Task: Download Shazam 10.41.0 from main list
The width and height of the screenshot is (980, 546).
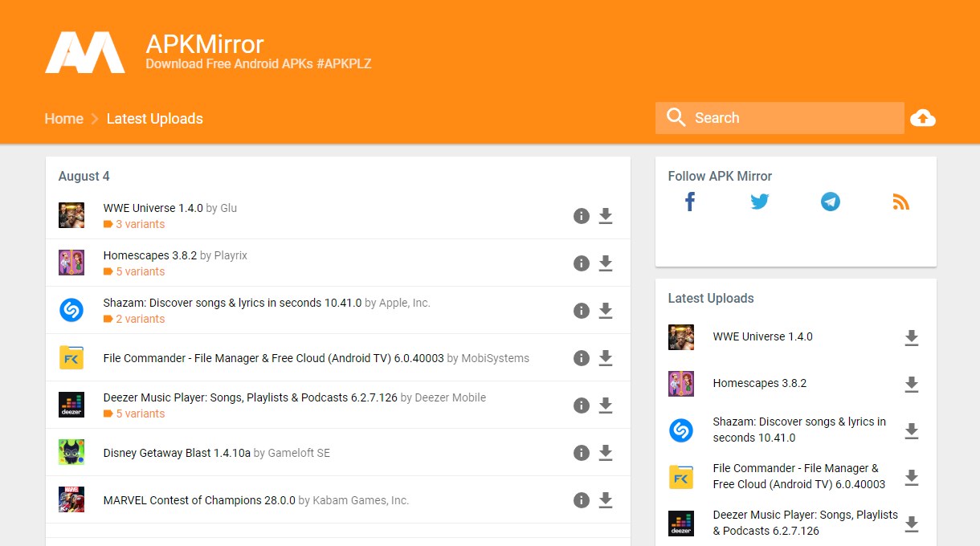Action: [606, 311]
